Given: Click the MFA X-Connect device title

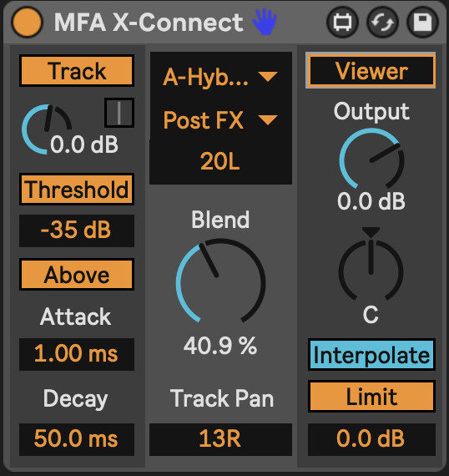Looking at the screenshot, I should 149,23.
